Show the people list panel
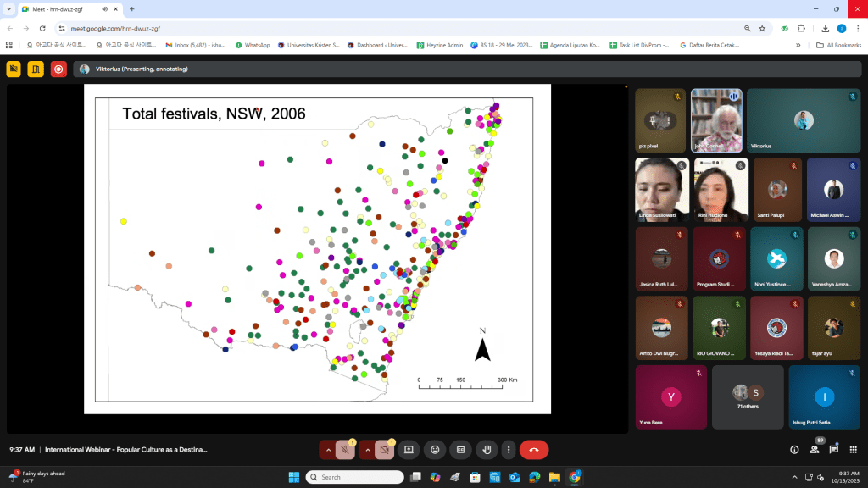Screen dimensions: 868x488 click(815, 450)
